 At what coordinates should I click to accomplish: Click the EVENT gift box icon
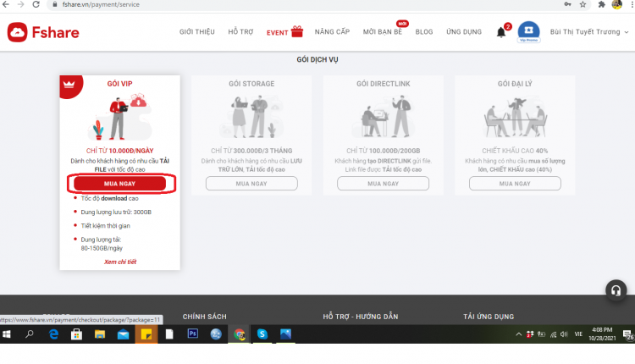pyautogui.click(x=297, y=31)
